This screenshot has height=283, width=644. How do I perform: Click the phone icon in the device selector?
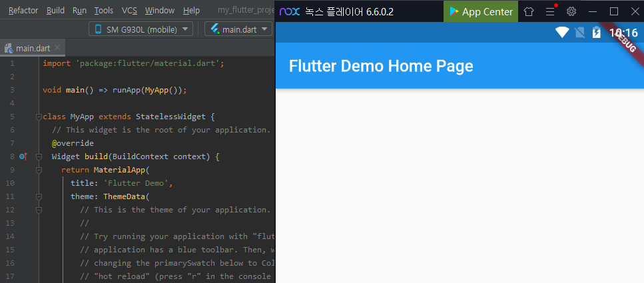[x=98, y=29]
